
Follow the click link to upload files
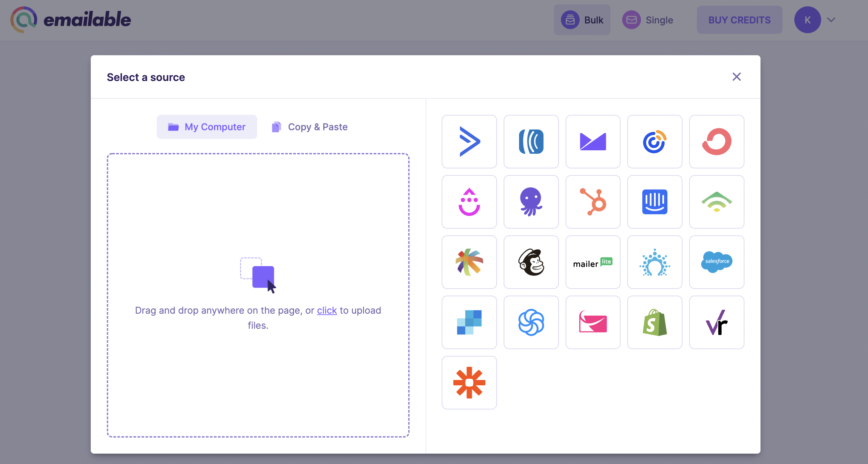[327, 310]
